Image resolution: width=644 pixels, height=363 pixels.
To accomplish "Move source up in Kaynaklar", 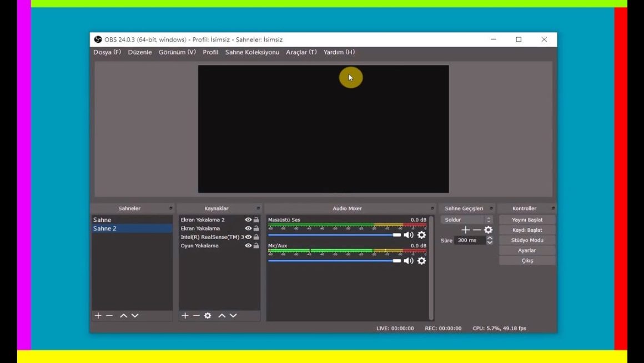I will 222,315.
